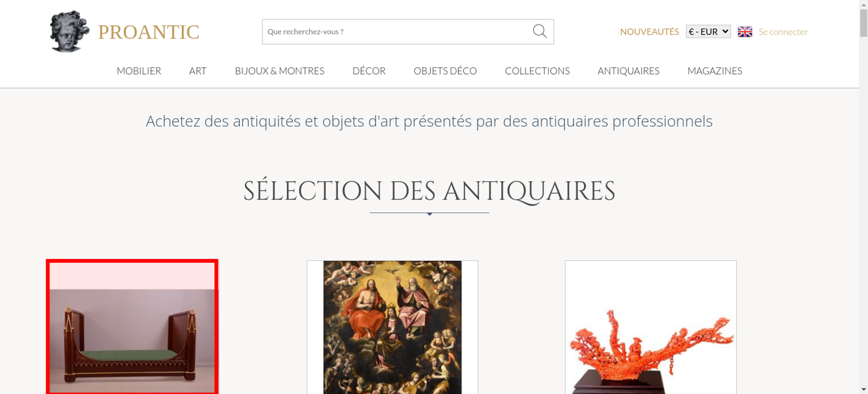
Task: Open the religious painting thumbnail
Action: click(392, 327)
